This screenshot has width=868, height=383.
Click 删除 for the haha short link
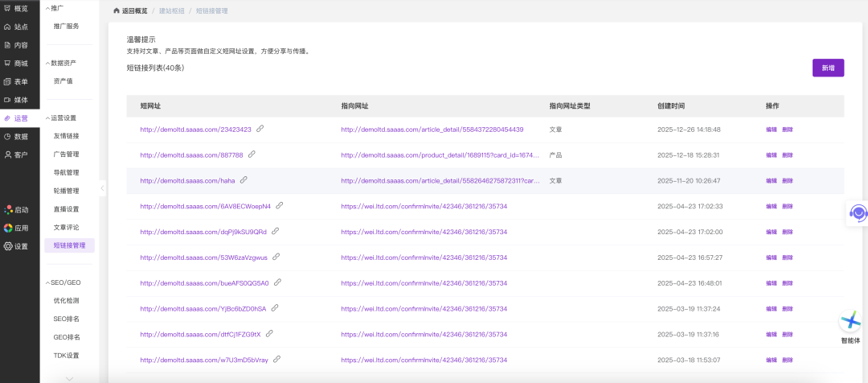(x=787, y=181)
